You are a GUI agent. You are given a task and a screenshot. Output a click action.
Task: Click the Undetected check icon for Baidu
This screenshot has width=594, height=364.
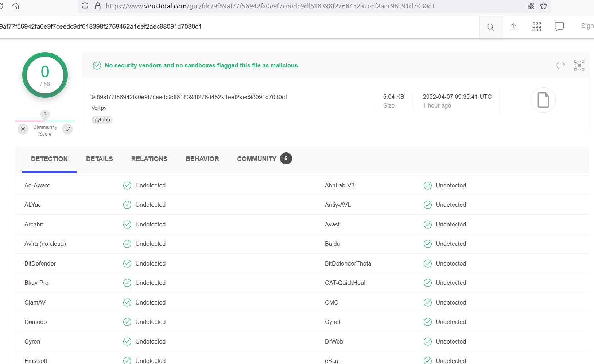(x=428, y=244)
